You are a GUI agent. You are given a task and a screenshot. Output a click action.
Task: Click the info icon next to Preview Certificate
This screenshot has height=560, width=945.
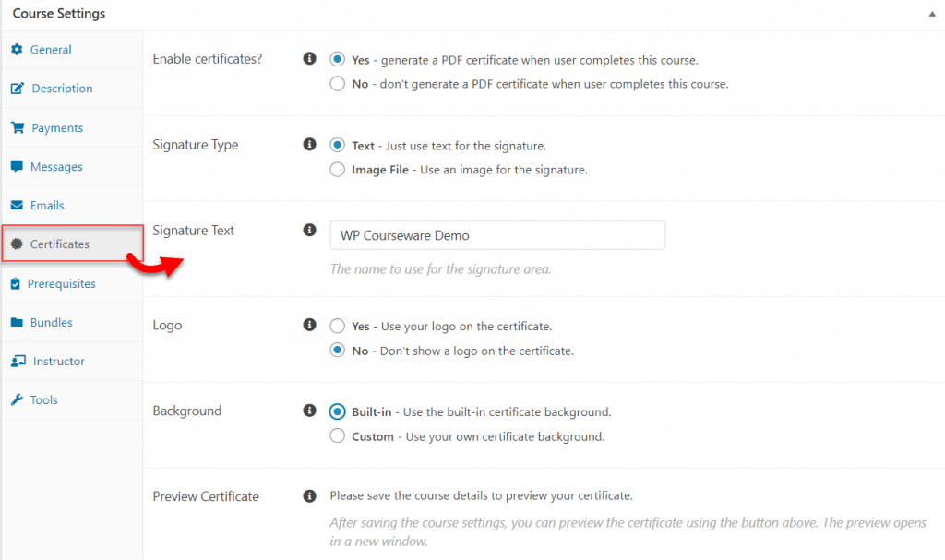310,496
